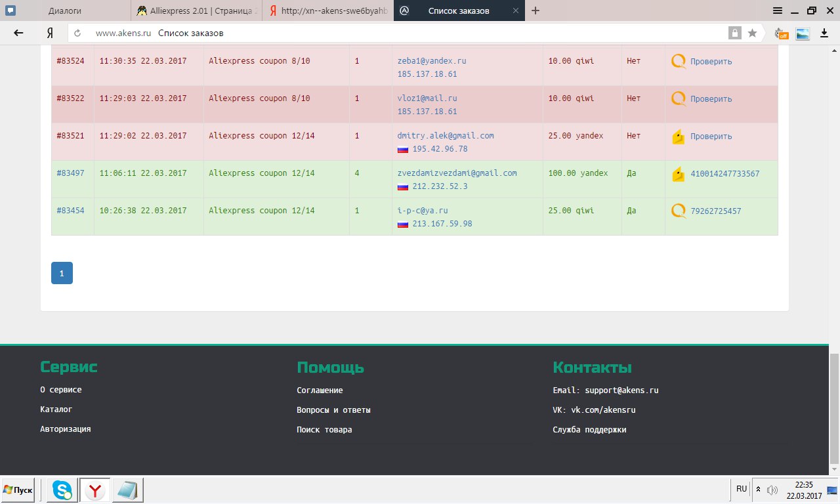
Task: Click the Yandex home logo icon
Action: point(50,33)
